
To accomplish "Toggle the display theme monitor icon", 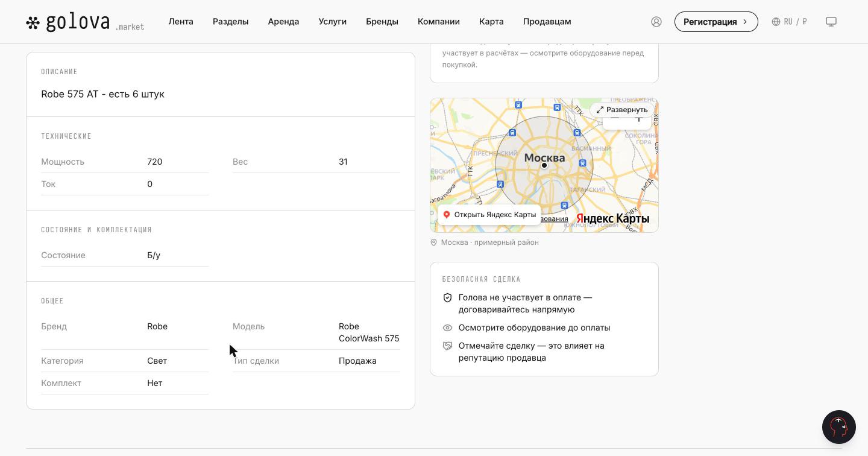I will click(831, 22).
